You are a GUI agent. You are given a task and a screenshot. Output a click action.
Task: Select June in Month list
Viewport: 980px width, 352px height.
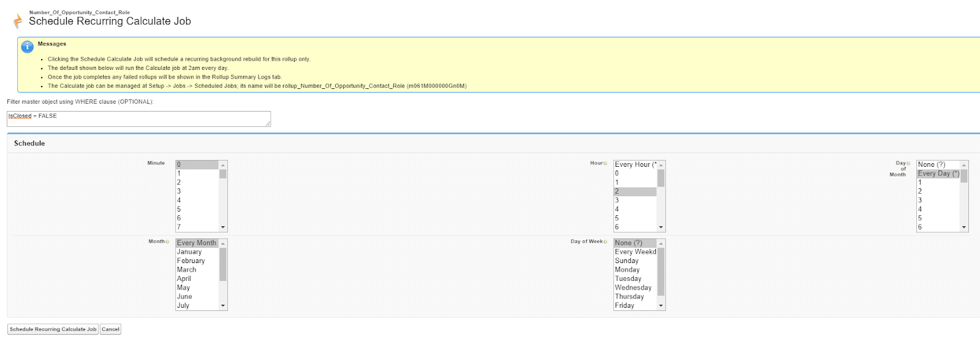pyautogui.click(x=197, y=296)
